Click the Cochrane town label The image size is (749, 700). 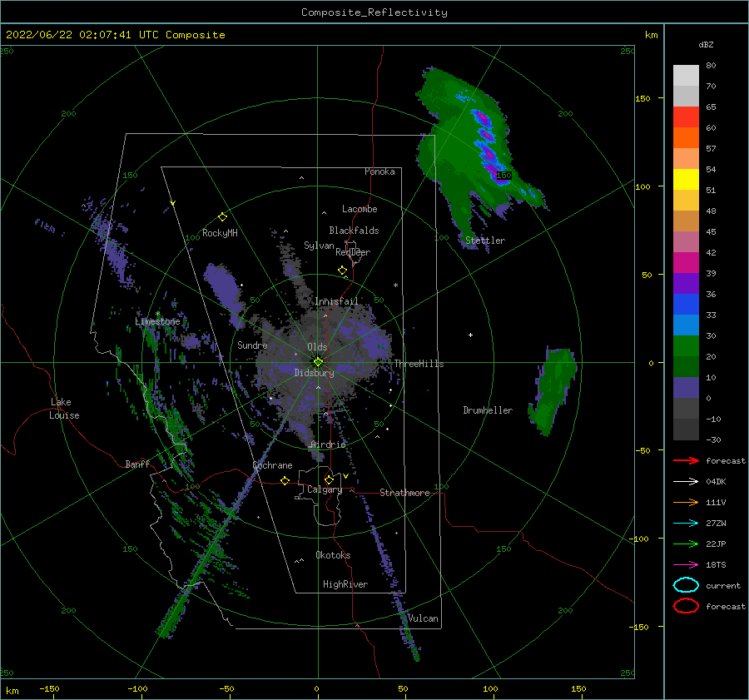[x=272, y=465]
